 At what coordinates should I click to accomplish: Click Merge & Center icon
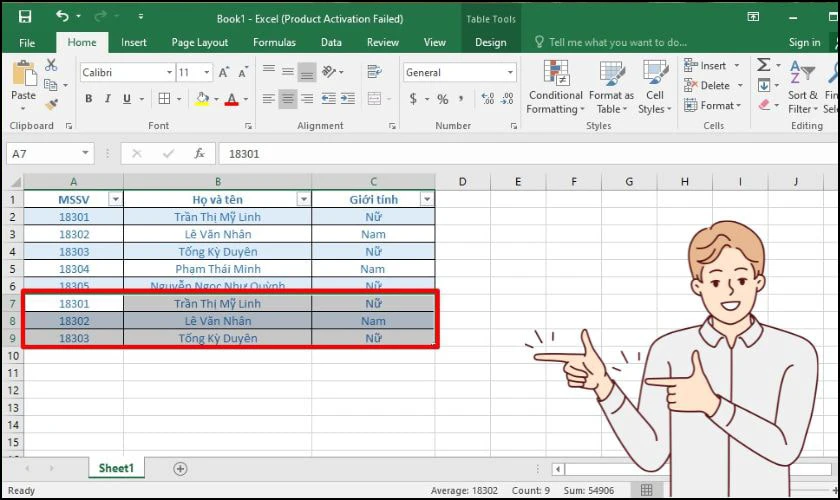(374, 99)
